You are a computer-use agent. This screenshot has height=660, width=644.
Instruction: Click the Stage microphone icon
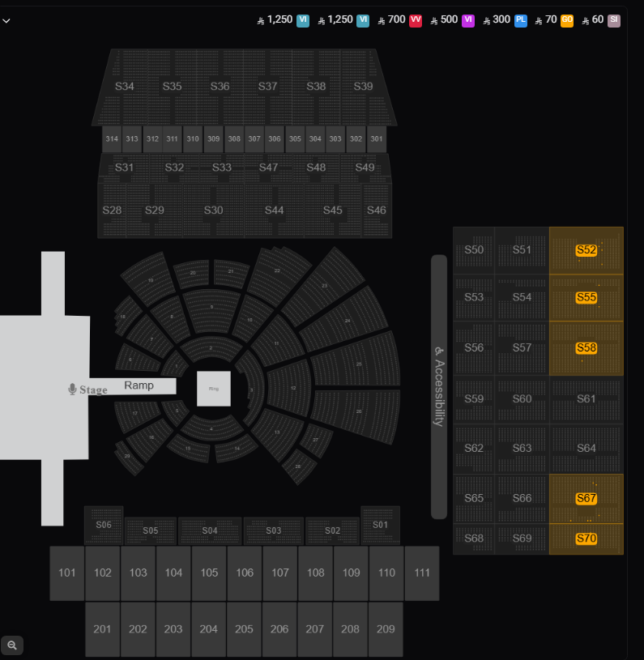pos(72,390)
